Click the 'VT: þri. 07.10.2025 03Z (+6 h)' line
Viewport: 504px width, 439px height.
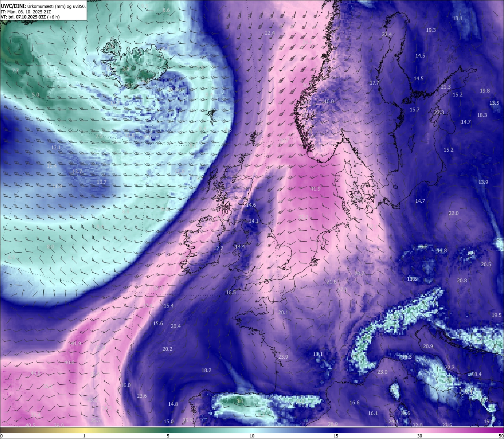30,17
